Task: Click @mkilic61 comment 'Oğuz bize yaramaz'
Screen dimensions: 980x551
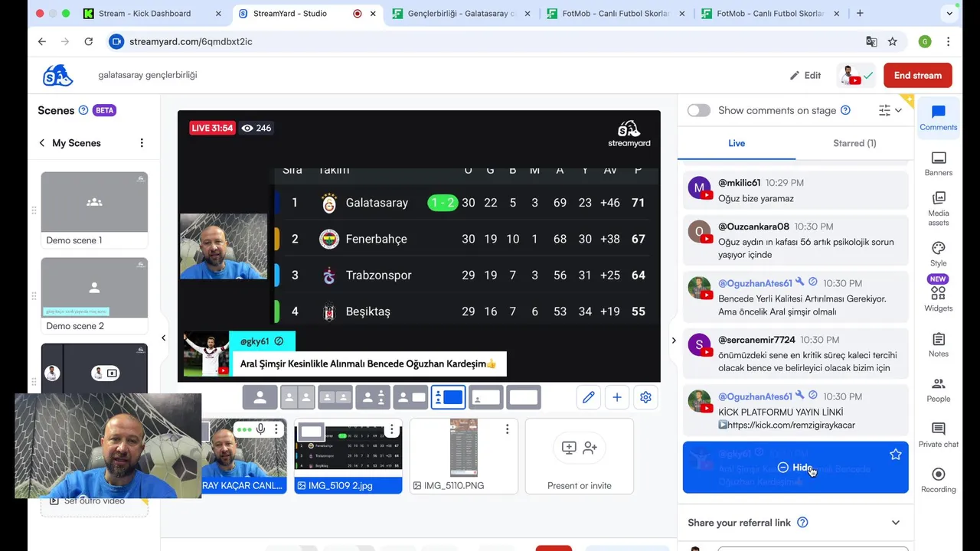Action: [x=795, y=191]
